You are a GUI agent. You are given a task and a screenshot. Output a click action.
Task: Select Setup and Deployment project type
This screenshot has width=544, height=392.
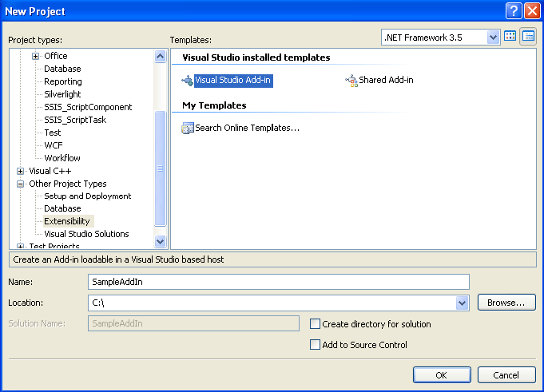tap(87, 196)
